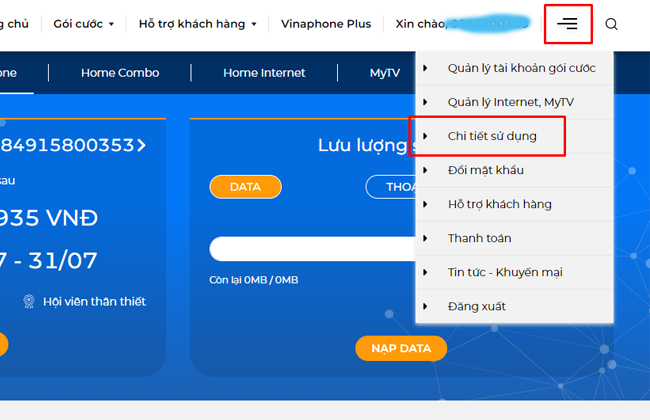This screenshot has width=650, height=420.
Task: Click the Hội viên thân thiết medal icon
Action: (x=29, y=301)
